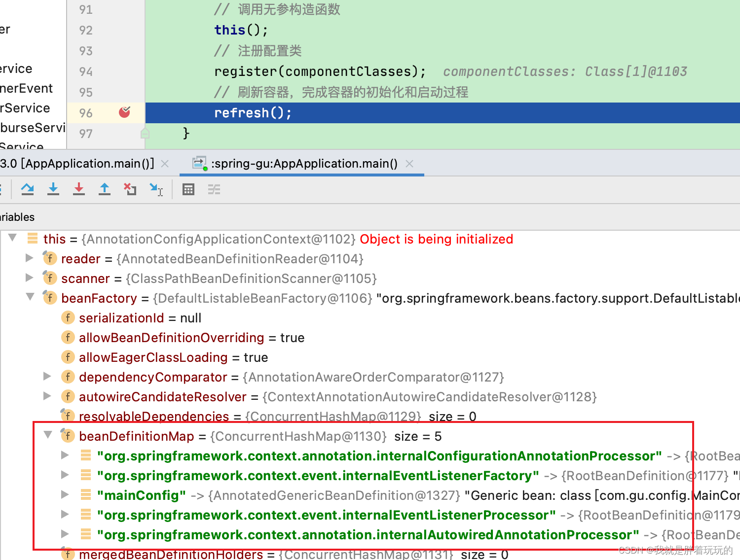Collapse the 'this' variable node
Screen dimensions: 740x560
coord(13,238)
